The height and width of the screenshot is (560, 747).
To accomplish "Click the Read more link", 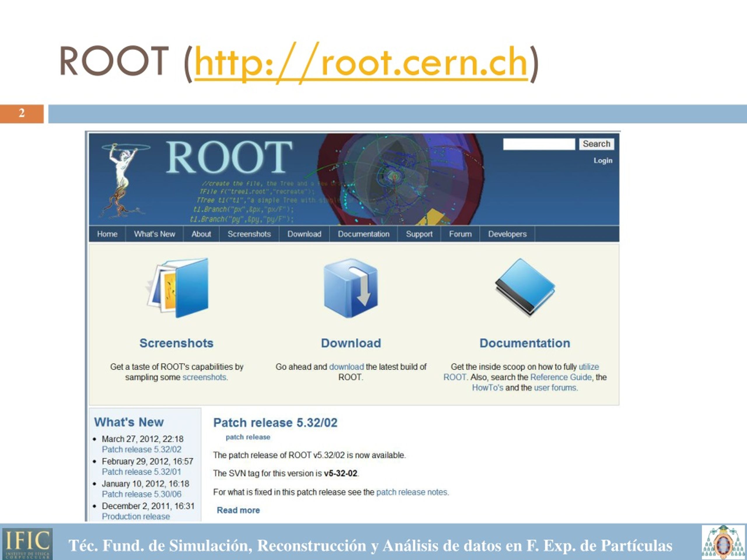I will (238, 510).
